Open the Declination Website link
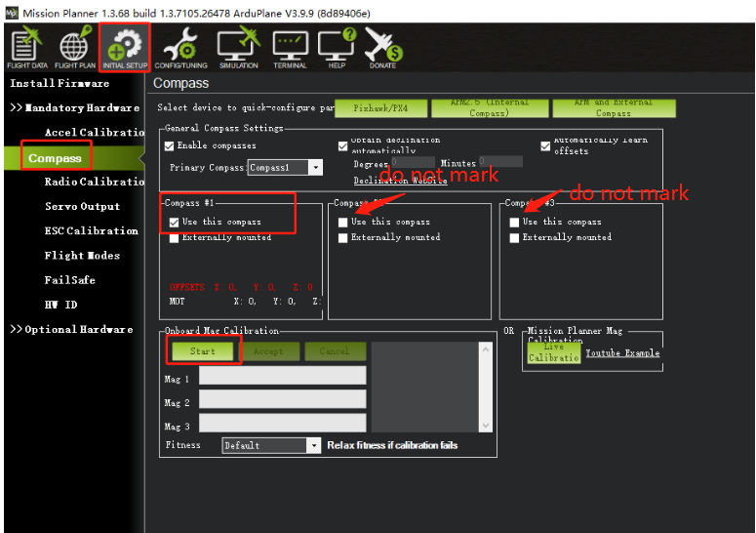Screen dimensions: 756x533 point(400,181)
